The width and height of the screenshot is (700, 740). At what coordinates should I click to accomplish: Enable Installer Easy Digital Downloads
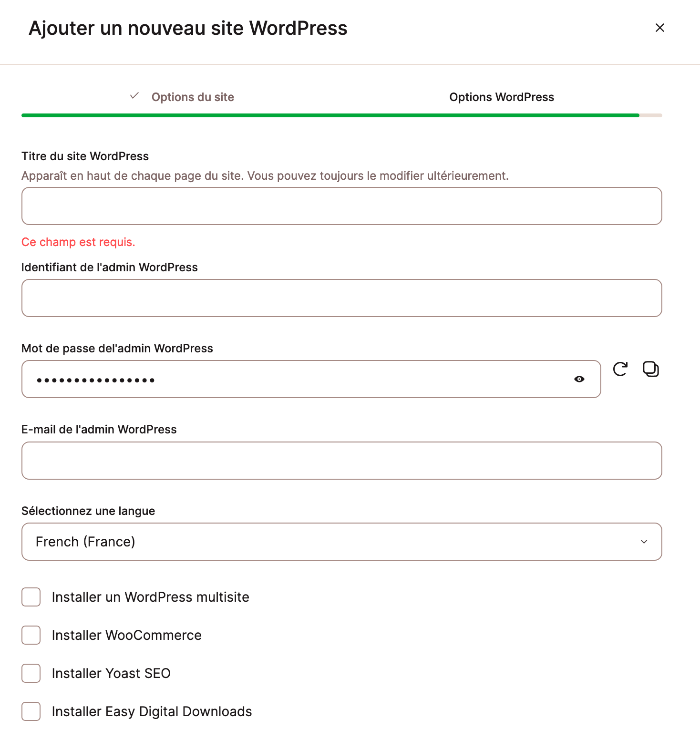click(x=31, y=711)
